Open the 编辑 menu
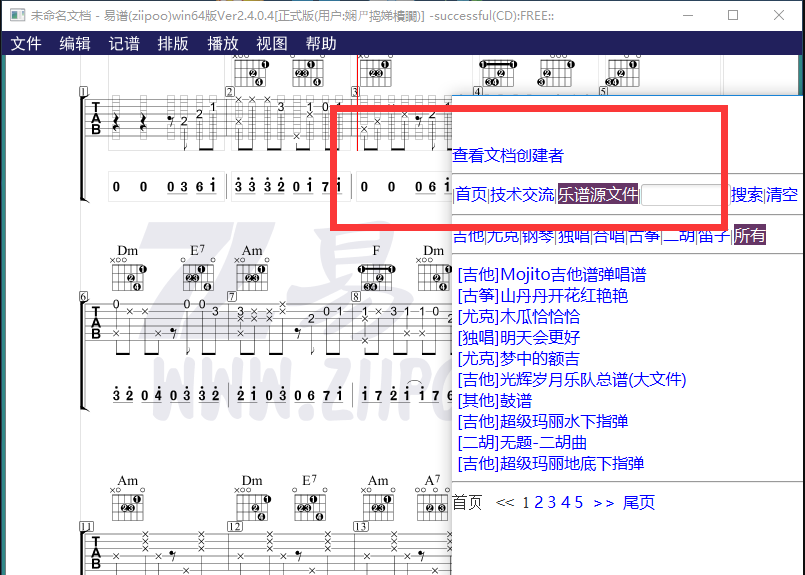805x575 pixels. point(75,43)
